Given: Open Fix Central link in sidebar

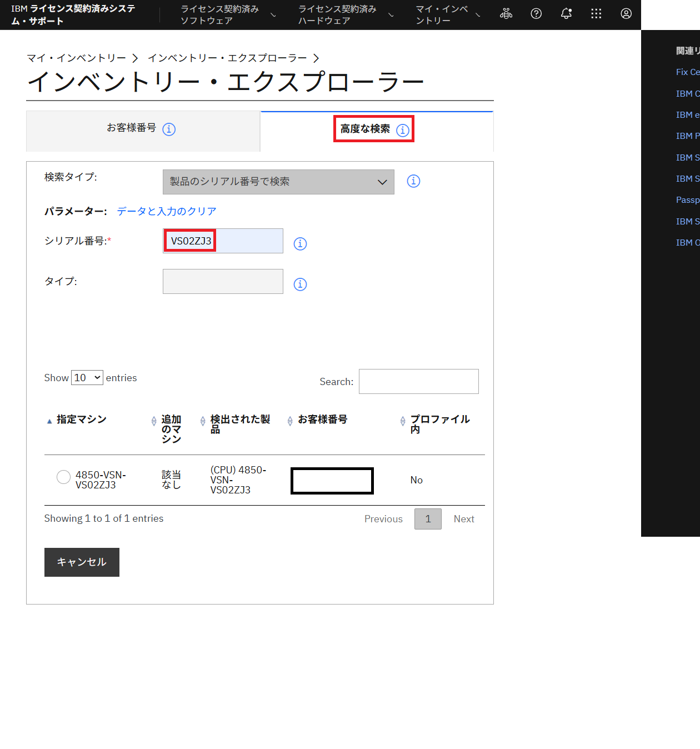Looking at the screenshot, I should tap(688, 72).
